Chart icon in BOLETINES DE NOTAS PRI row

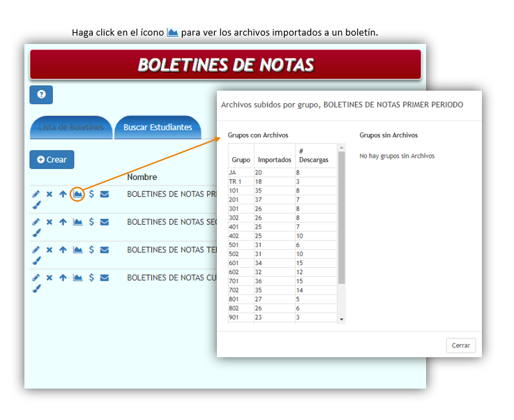coord(77,194)
